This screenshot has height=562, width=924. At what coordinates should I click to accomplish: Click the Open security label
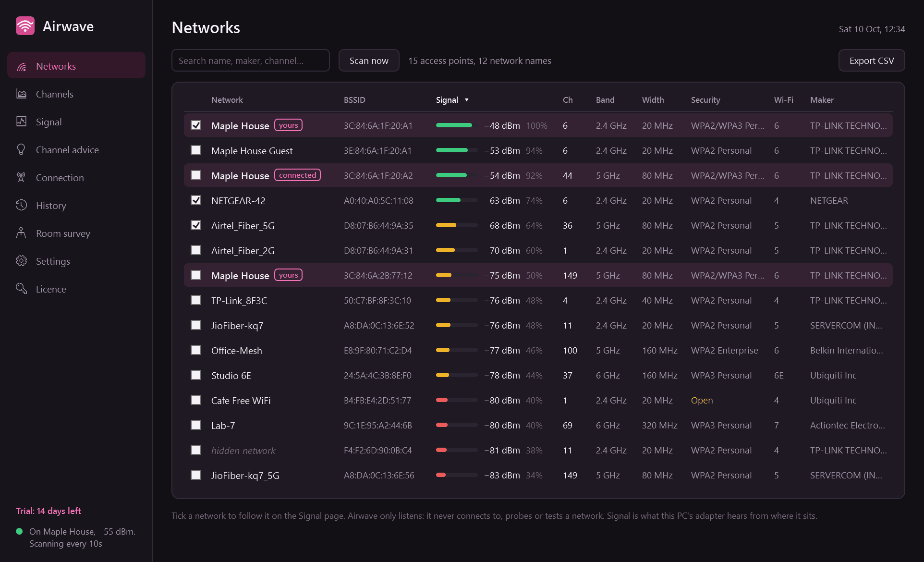702,400
